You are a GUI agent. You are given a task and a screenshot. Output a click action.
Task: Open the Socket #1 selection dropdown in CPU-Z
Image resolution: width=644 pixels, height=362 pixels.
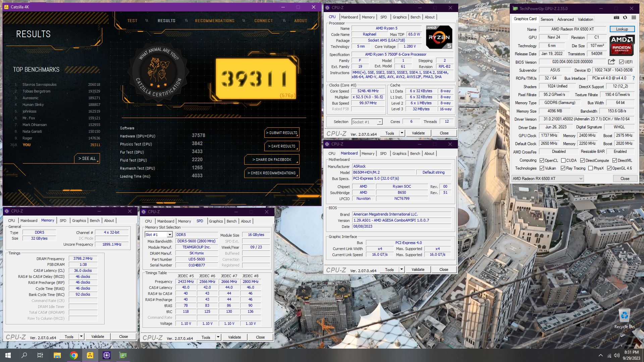(367, 122)
